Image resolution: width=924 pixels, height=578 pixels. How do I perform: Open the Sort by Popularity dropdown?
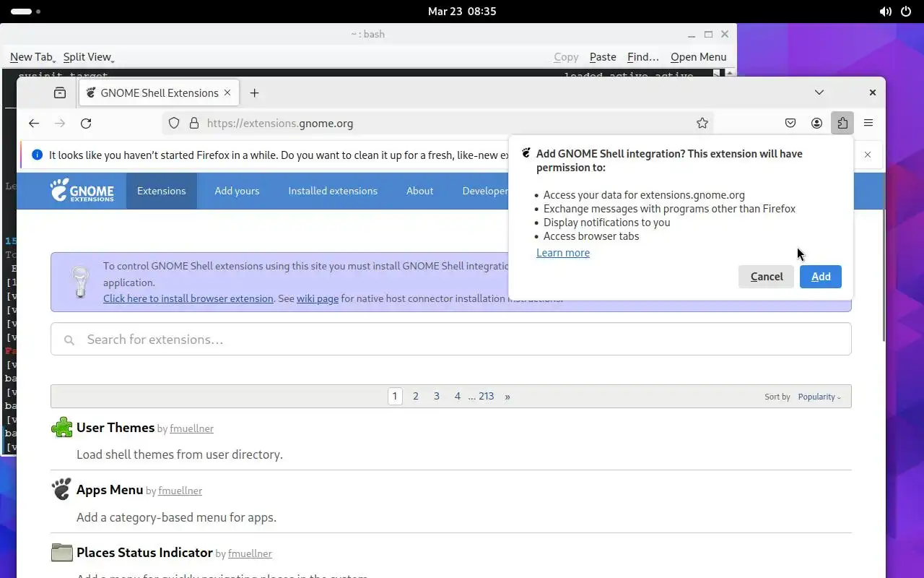click(819, 397)
